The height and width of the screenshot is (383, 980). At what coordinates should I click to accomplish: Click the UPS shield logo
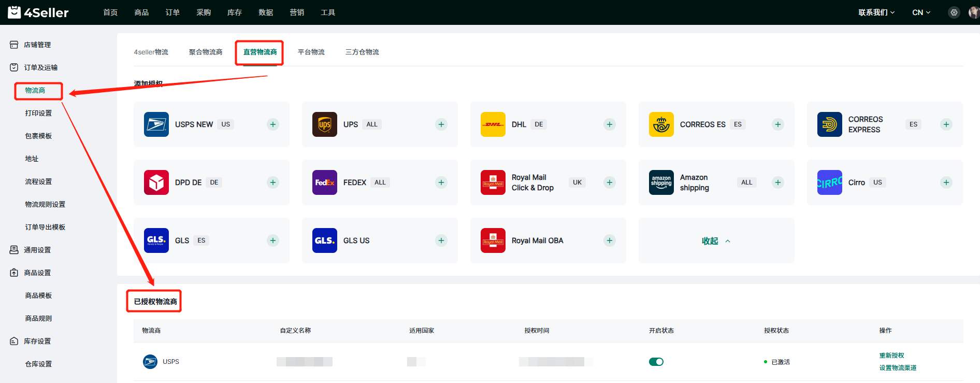click(x=325, y=124)
